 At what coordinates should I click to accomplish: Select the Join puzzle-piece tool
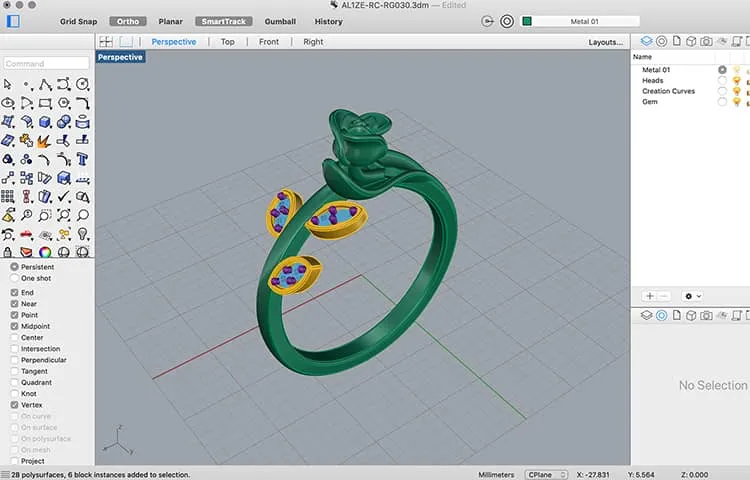pyautogui.click(x=26, y=141)
